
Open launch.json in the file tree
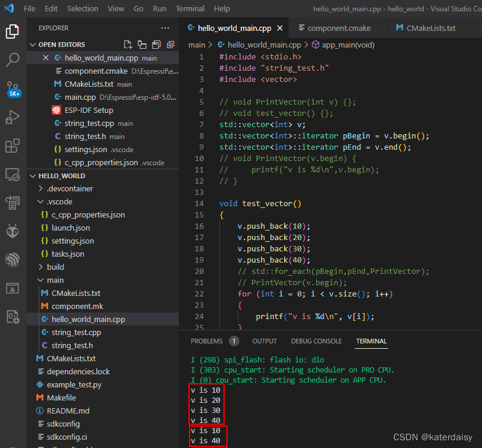point(103,228)
